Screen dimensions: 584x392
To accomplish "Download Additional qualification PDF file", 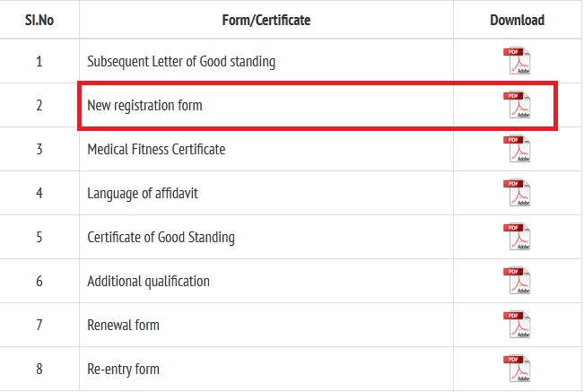I will (517, 281).
